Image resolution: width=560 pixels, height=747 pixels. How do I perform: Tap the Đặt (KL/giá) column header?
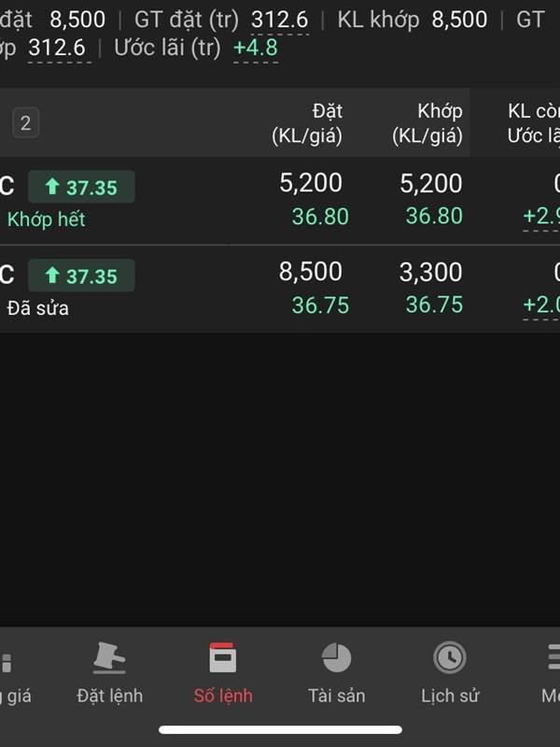[x=307, y=123]
